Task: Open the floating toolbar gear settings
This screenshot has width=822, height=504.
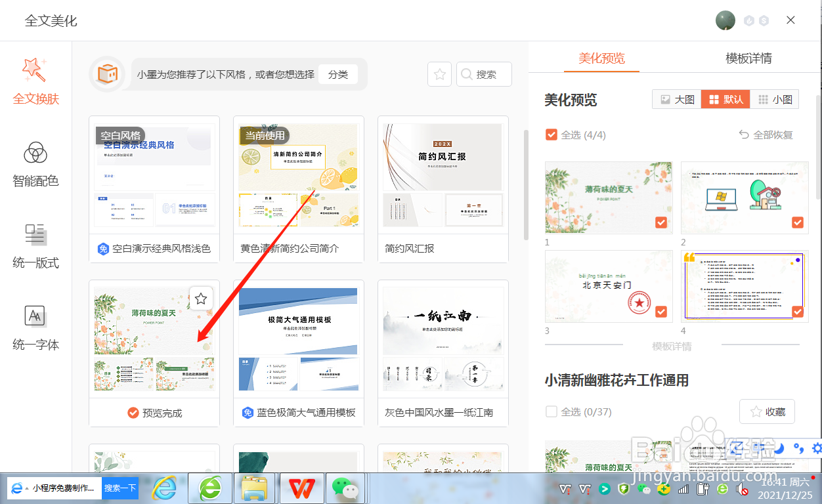Action: pos(817,449)
